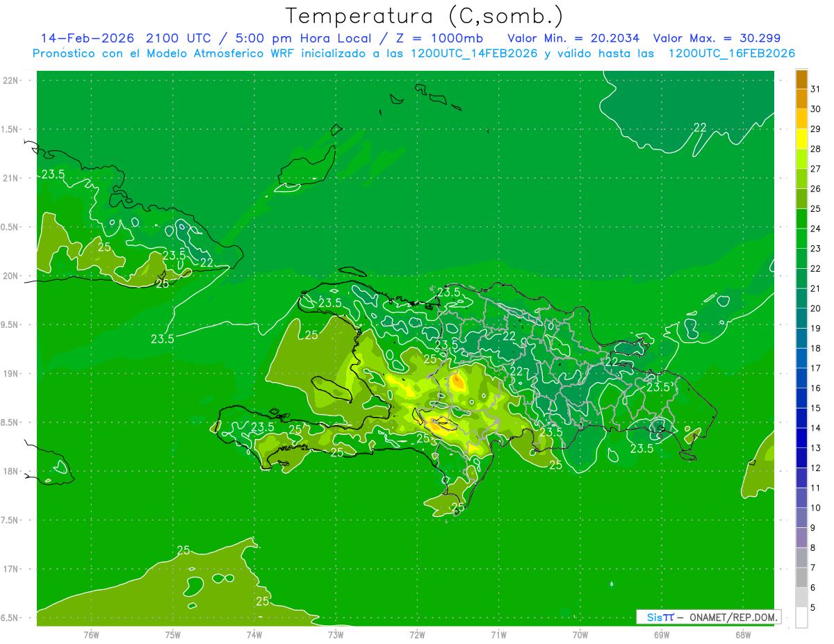834x644 pixels.
Task: Click the '29' label on the color bar
Action: 815,129
